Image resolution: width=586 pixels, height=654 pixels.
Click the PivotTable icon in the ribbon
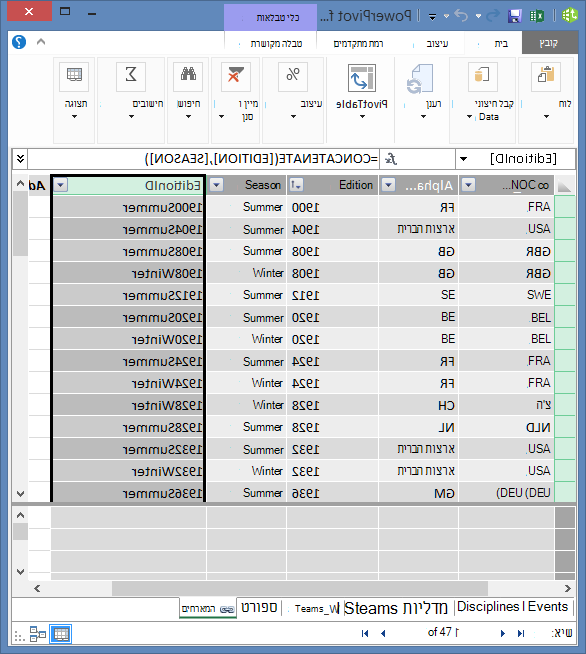point(362,78)
